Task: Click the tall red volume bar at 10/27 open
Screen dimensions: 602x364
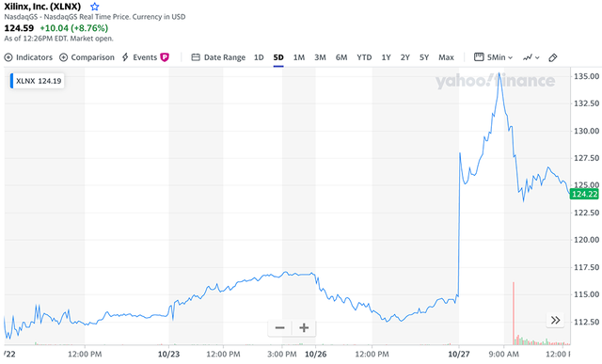Action: click(x=514, y=313)
